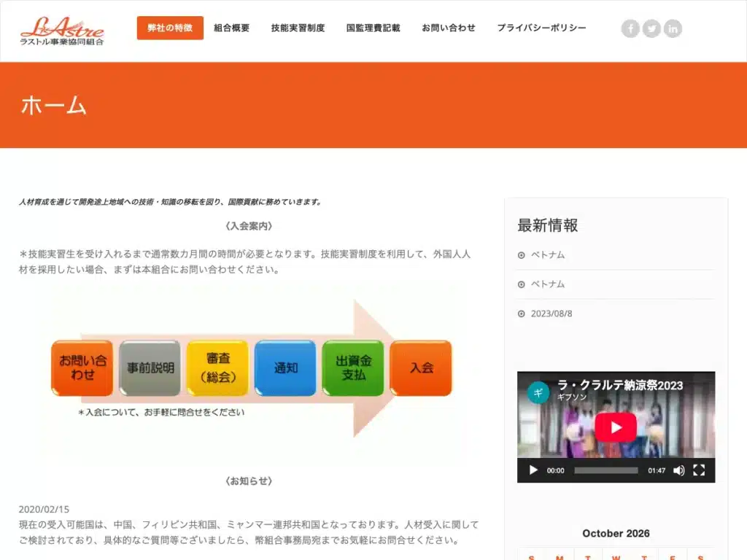Image resolution: width=747 pixels, height=560 pixels.
Task: Click the 〈お知らせ〉 section heading
Action: tap(249, 481)
